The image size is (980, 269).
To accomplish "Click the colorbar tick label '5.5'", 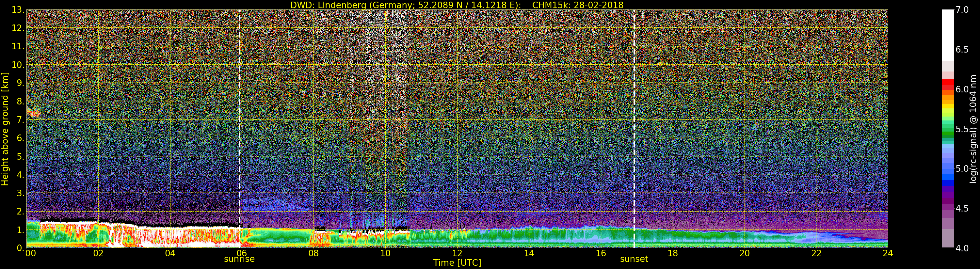I will point(962,129).
